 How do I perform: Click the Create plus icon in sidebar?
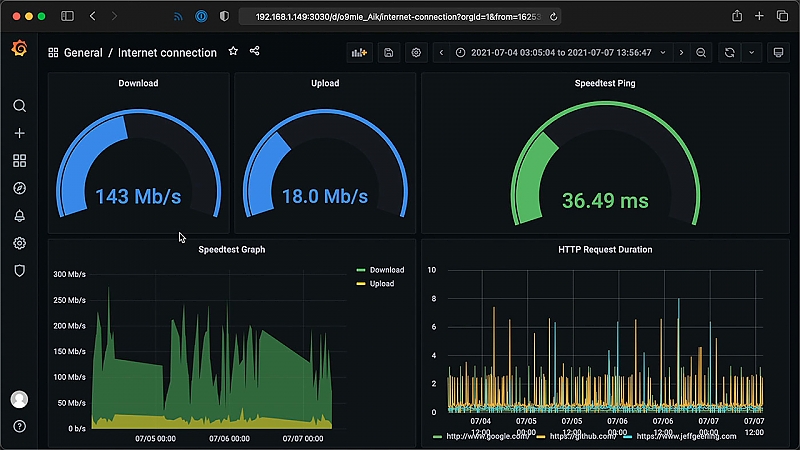coord(19,133)
